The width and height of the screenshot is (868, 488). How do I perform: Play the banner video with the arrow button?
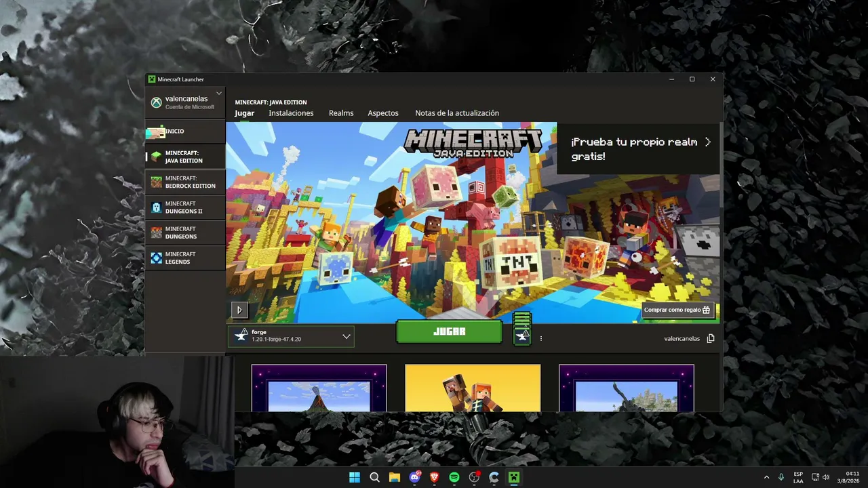click(x=239, y=310)
